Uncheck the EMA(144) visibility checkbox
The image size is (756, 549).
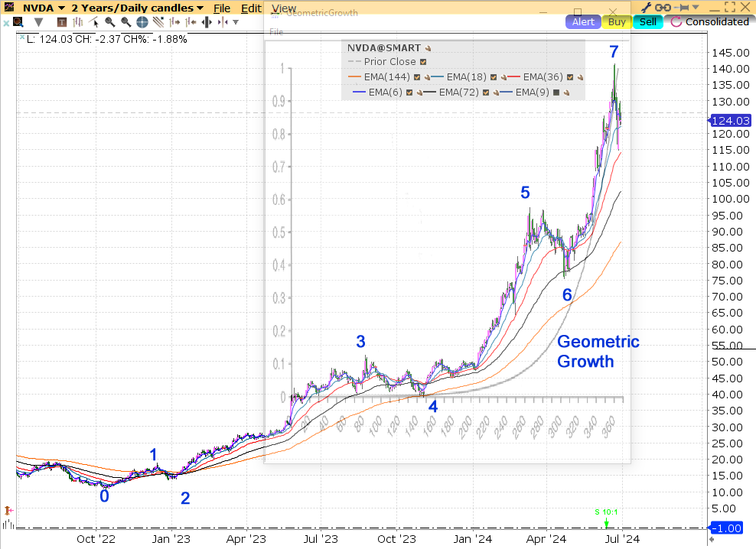point(417,77)
